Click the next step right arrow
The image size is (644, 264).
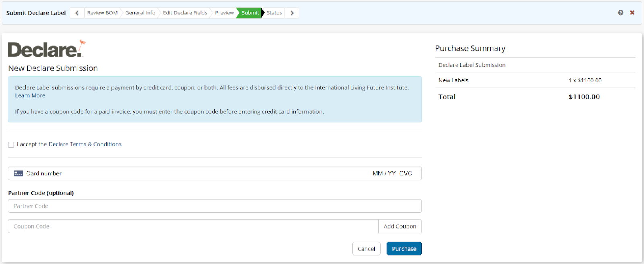pos(292,13)
